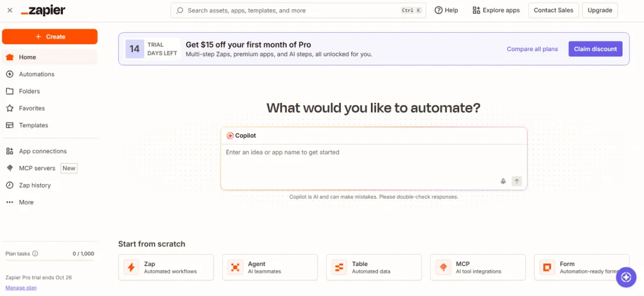Viewport: 644px width, 296px height.
Task: Close the sidebar with the X icon
Action: tap(10, 10)
